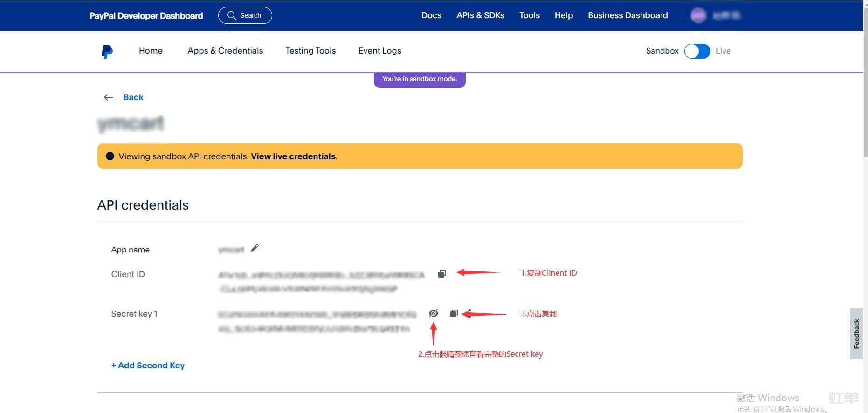The width and height of the screenshot is (868, 413).
Task: Open the Docs menu
Action: click(x=431, y=15)
